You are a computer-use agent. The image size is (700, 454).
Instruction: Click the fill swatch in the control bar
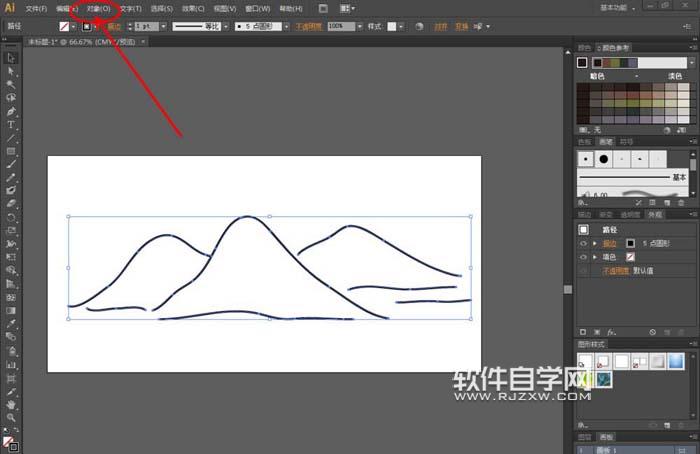click(x=65, y=27)
